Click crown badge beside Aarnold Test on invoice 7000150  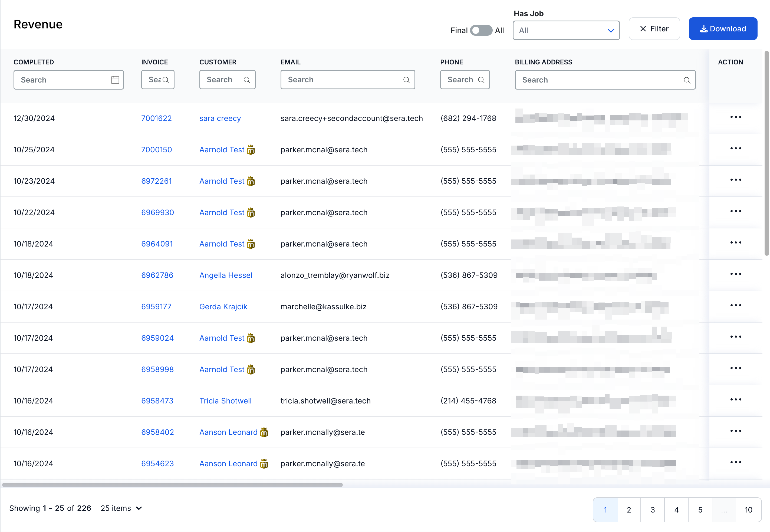click(x=251, y=150)
